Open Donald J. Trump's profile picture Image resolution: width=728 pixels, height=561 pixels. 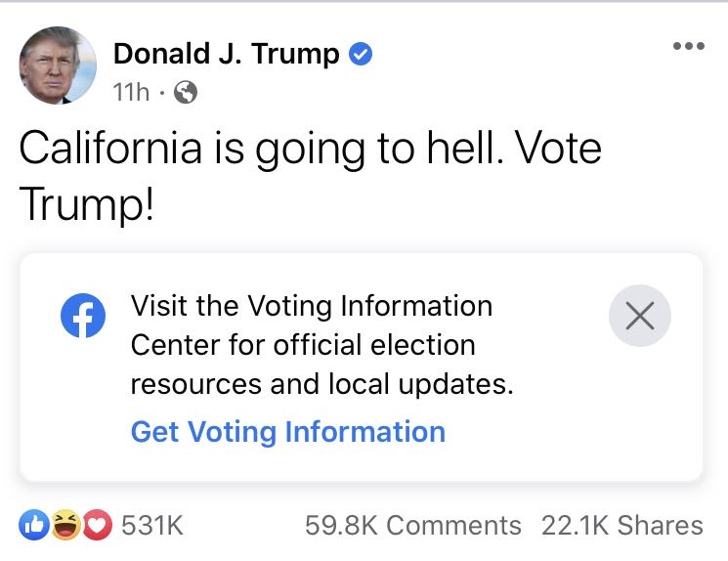click(59, 65)
